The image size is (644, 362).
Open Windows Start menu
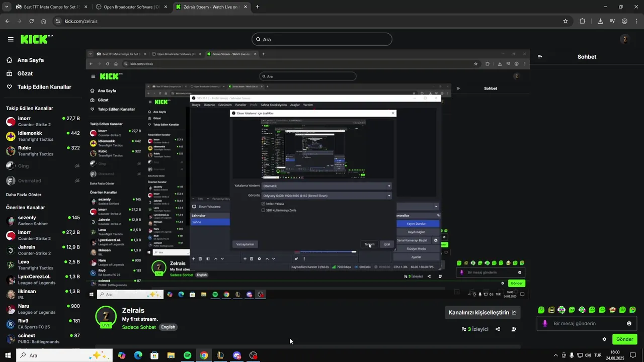pyautogui.click(x=8, y=355)
